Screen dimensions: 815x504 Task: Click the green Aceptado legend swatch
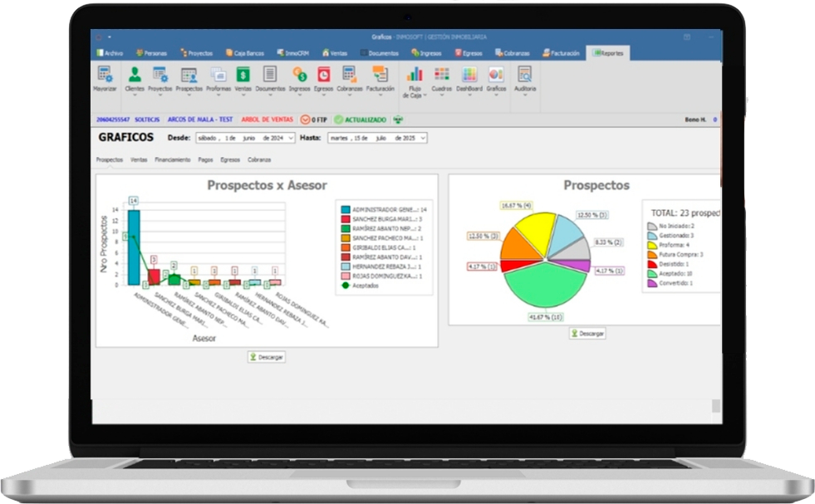coord(652,273)
